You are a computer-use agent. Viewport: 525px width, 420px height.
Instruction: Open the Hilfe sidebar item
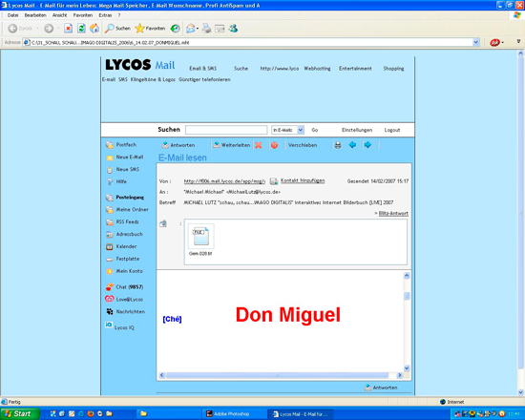click(116, 181)
